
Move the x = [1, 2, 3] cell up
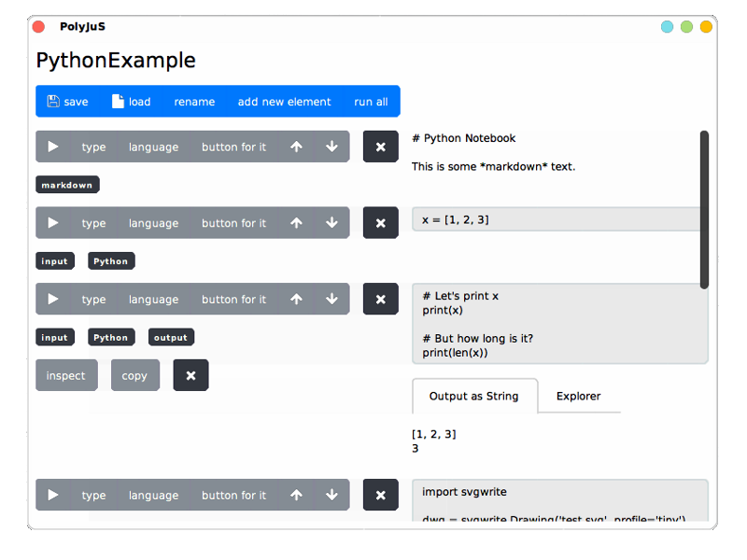(x=296, y=223)
